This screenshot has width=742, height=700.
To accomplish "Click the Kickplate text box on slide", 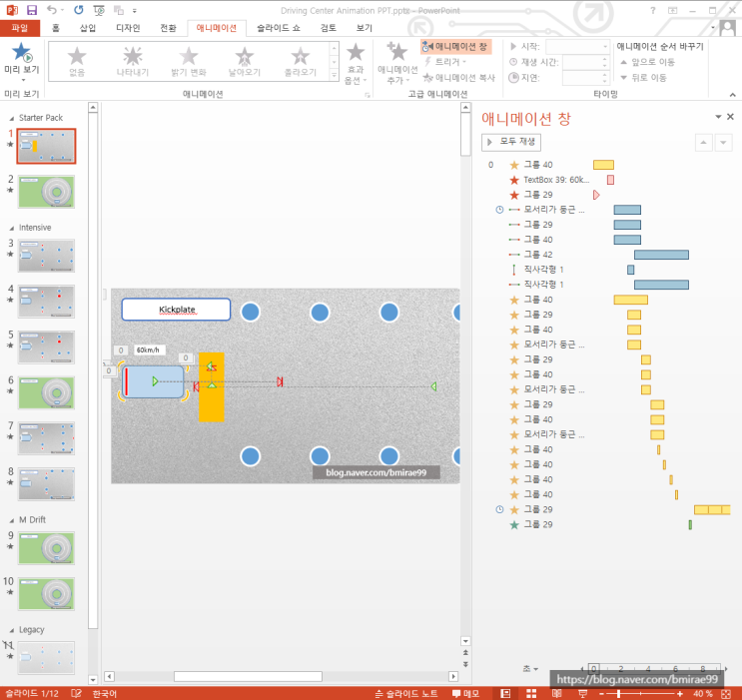I will point(176,310).
